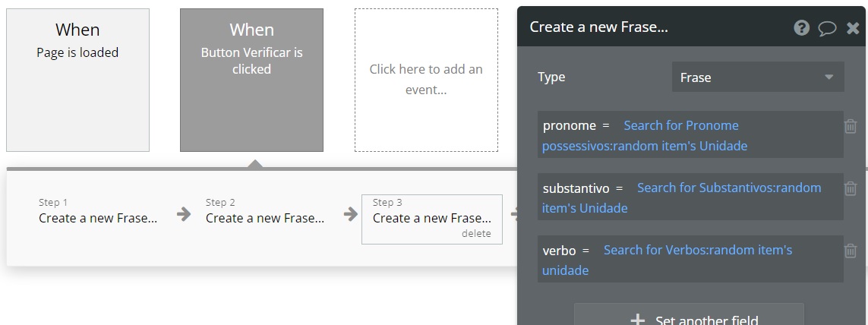The width and height of the screenshot is (868, 325).
Task: Close the Create a new Frase panel
Action: 853,28
